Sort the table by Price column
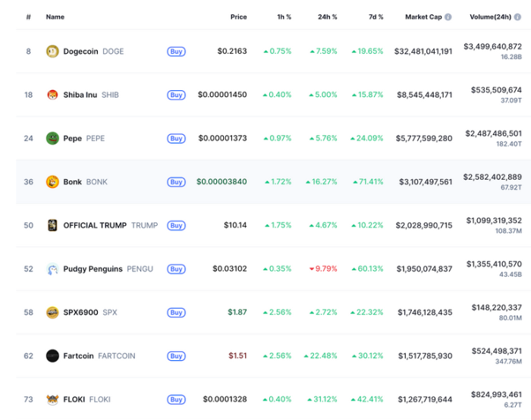Image resolution: width=531 pixels, height=420 pixels. pos(238,17)
